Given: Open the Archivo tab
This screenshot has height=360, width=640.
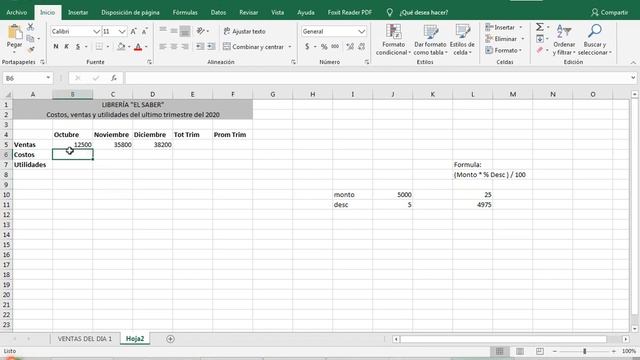Looking at the screenshot, I should point(16,12).
